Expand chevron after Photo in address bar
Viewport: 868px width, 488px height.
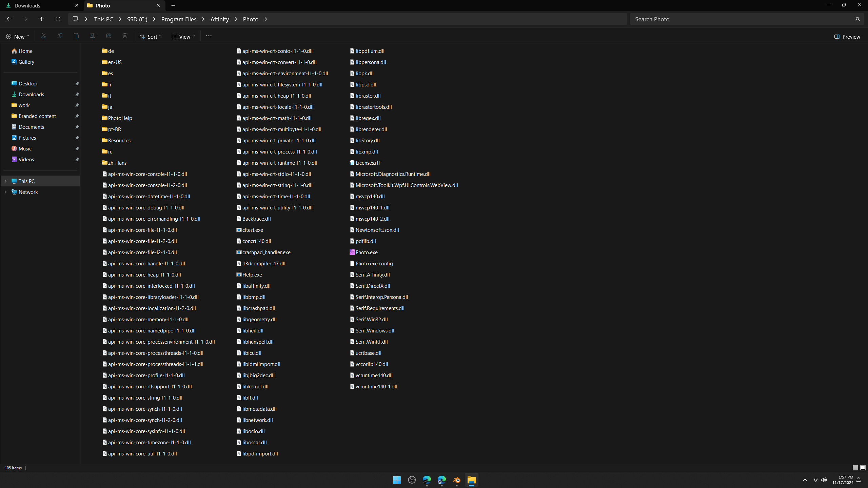click(x=266, y=19)
